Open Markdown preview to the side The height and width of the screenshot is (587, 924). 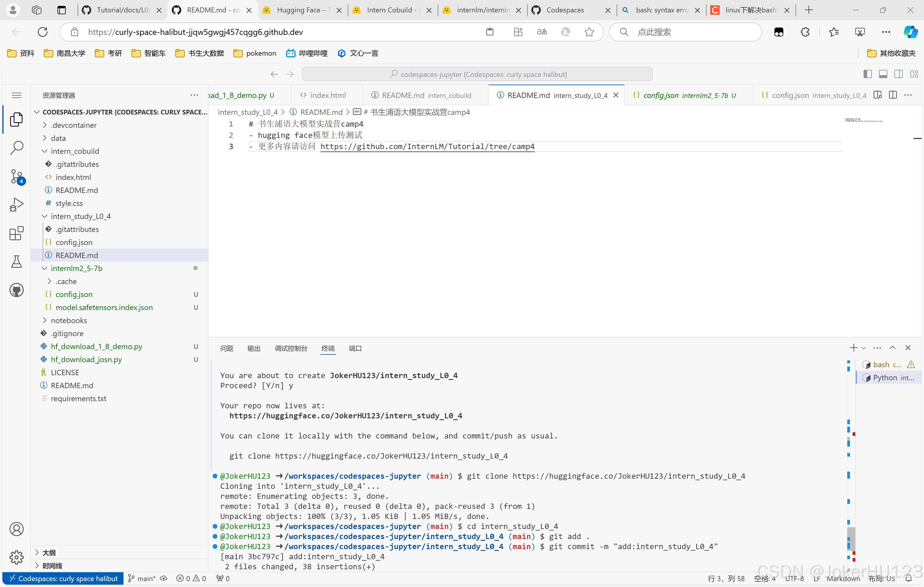coord(877,95)
